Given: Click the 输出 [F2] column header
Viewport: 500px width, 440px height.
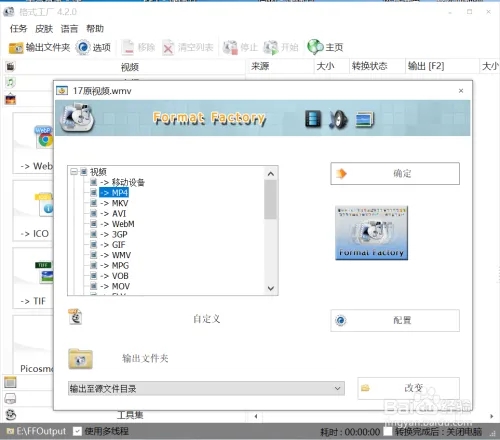Looking at the screenshot, I should point(442,66).
